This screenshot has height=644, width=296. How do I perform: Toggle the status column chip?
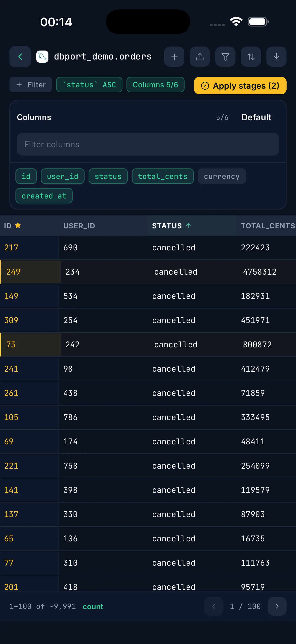108,176
